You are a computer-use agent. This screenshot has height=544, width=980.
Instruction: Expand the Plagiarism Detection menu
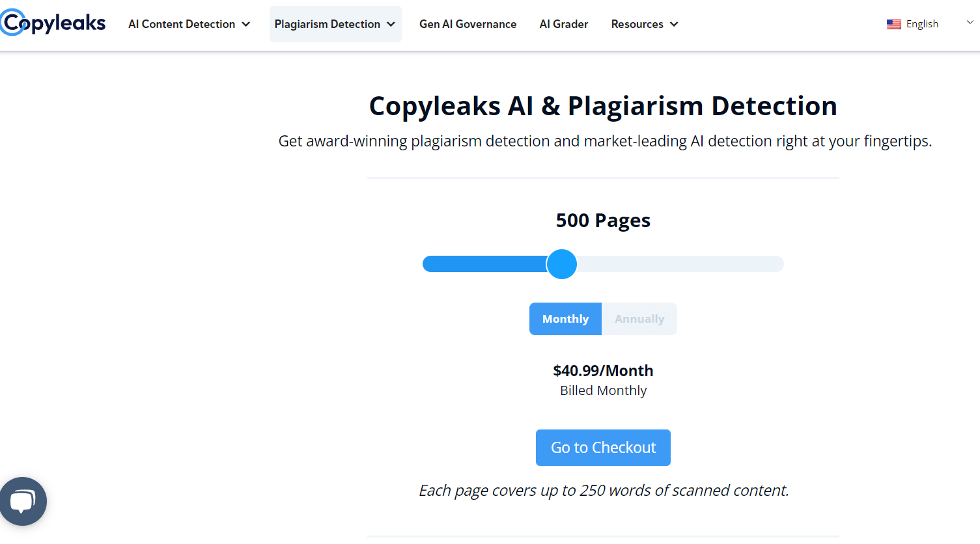pyautogui.click(x=335, y=24)
